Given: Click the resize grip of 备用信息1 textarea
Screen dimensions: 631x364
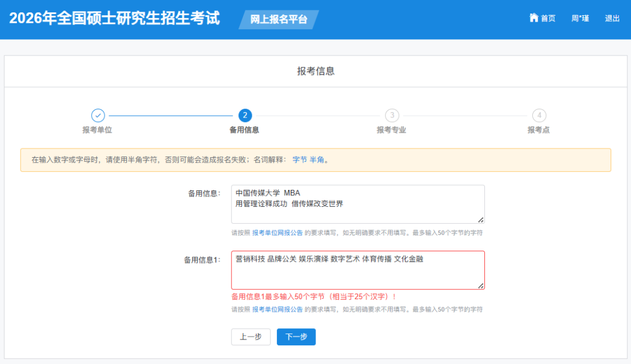Looking at the screenshot, I should tap(481, 286).
